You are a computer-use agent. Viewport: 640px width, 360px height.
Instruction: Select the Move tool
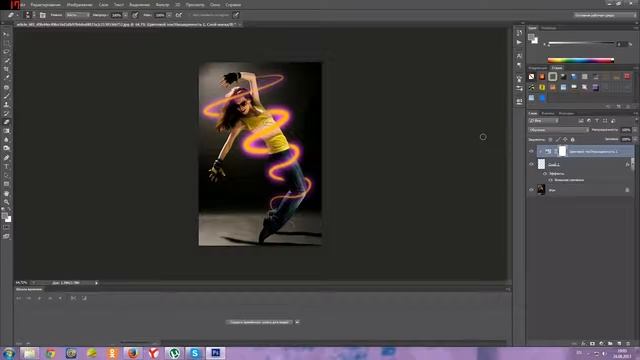pyautogui.click(x=6, y=34)
